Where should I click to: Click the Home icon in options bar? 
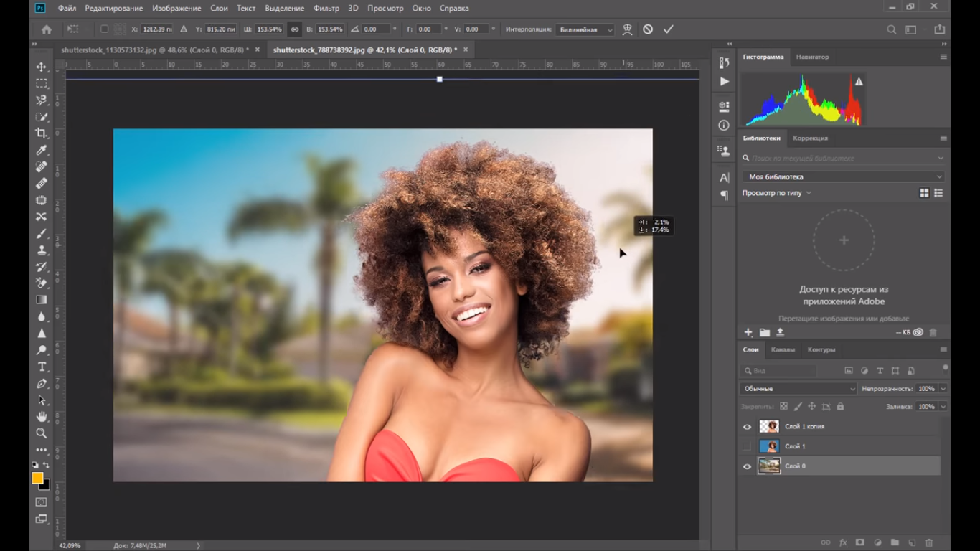click(47, 29)
